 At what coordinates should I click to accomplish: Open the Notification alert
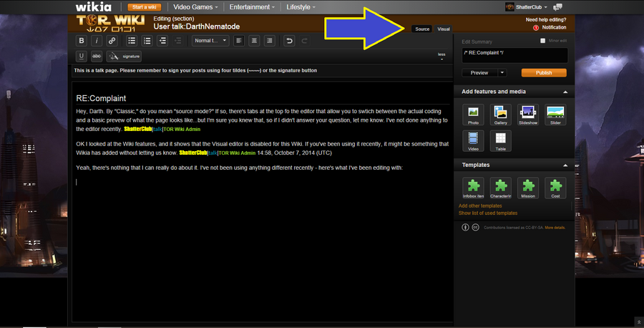coord(550,27)
